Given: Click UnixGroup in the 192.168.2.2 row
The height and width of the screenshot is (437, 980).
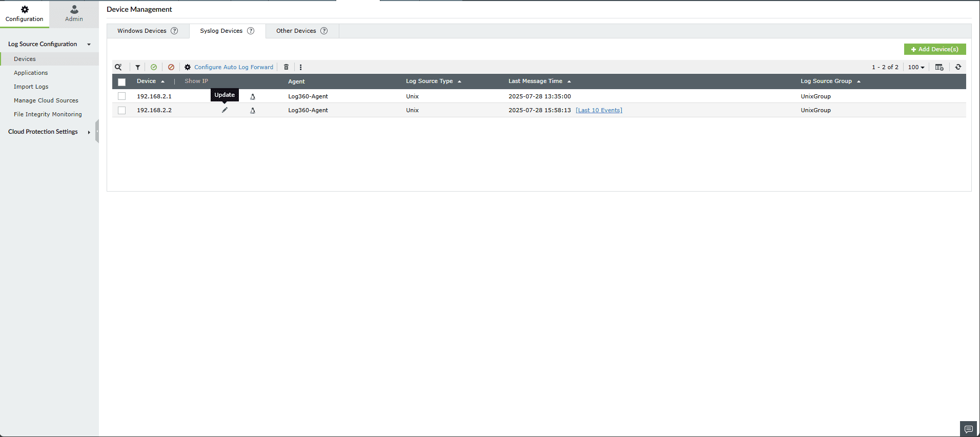Looking at the screenshot, I should coord(816,110).
